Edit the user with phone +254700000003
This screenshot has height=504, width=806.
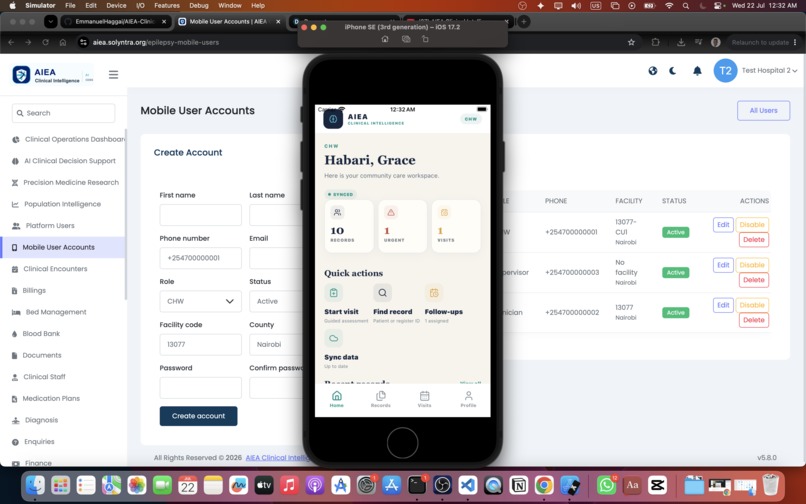click(723, 265)
